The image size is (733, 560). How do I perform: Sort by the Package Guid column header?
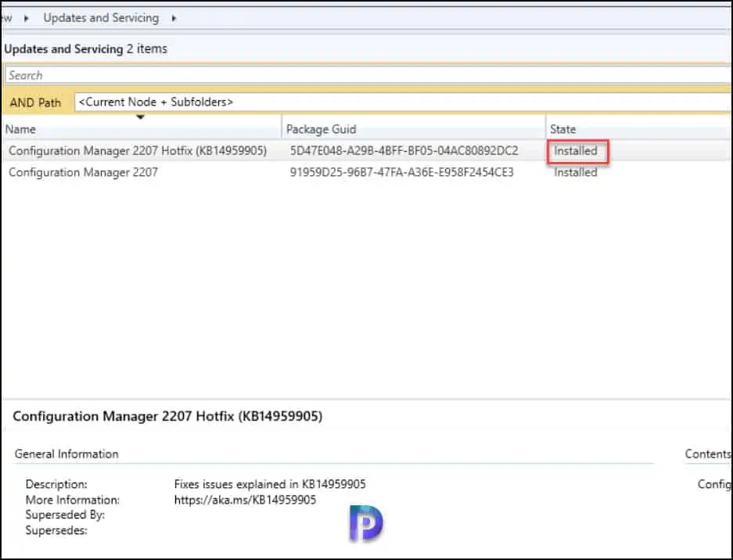click(x=414, y=129)
